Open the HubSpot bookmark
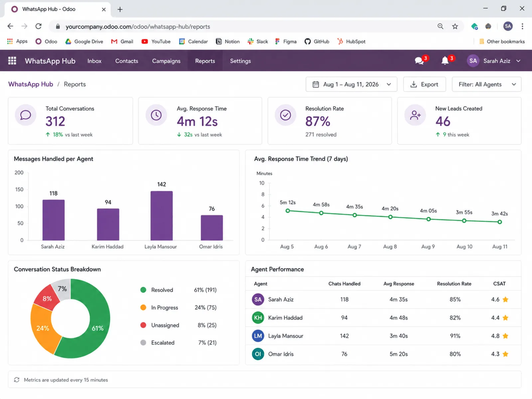532x399 pixels. [x=351, y=41]
